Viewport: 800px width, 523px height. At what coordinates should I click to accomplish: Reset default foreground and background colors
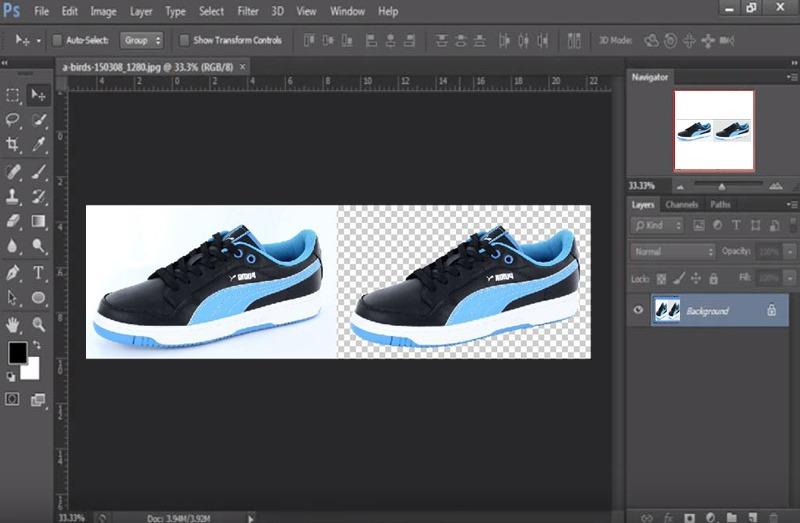tap(11, 377)
